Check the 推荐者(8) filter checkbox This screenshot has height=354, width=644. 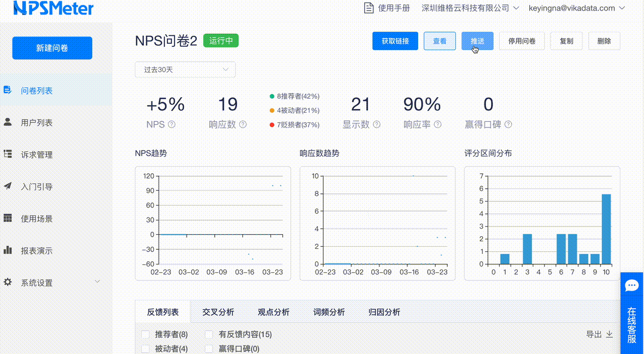pyautogui.click(x=145, y=334)
